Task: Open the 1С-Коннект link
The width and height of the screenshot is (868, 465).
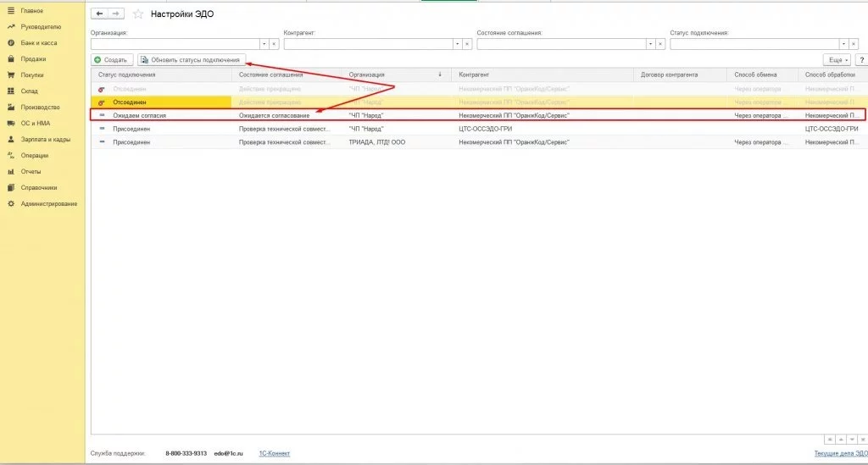Action: point(273,453)
